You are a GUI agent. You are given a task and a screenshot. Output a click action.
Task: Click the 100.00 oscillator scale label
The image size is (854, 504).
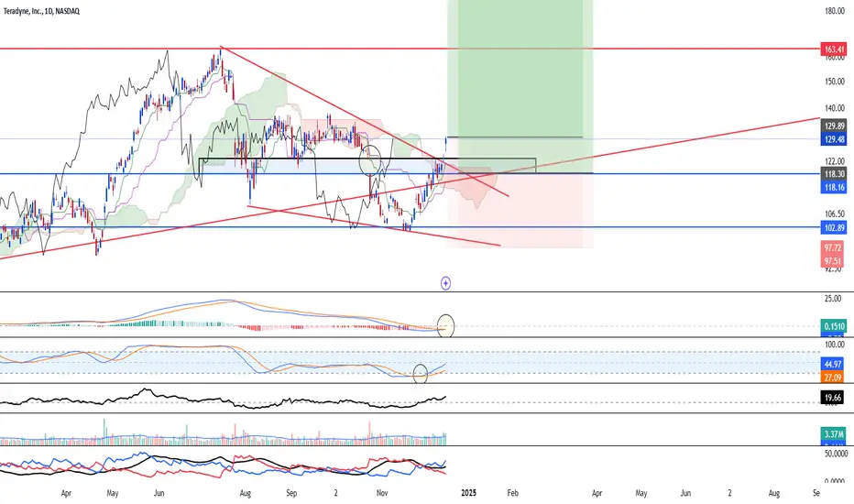(834, 345)
